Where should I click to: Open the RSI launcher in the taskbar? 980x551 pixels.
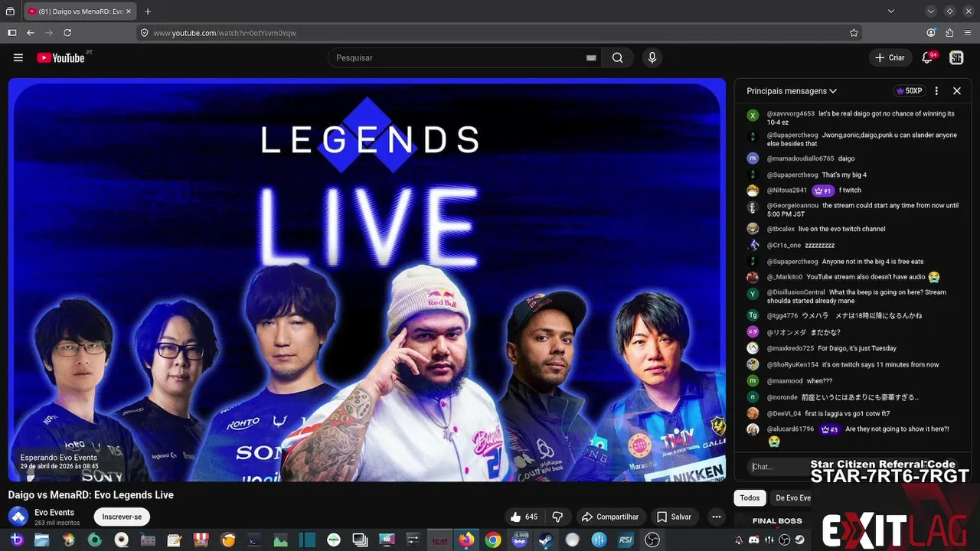[x=625, y=540]
